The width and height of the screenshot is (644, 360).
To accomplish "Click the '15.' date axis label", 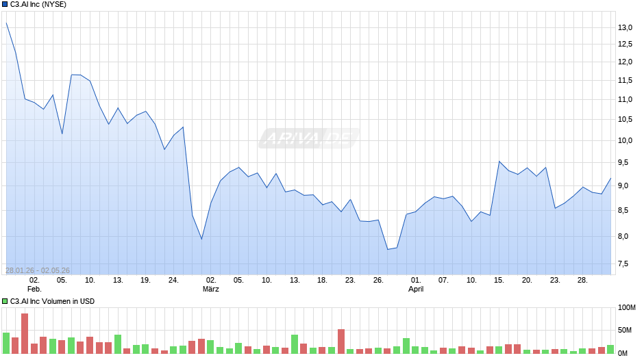I will [499, 281].
